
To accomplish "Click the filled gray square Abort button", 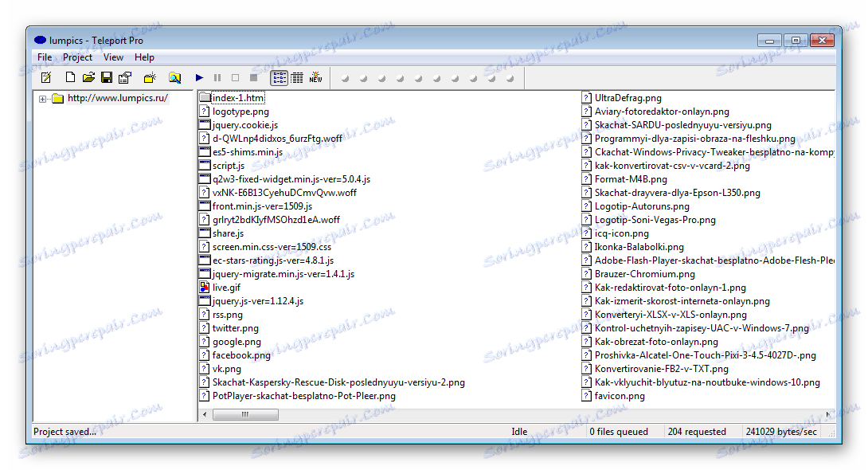I will (x=253, y=78).
